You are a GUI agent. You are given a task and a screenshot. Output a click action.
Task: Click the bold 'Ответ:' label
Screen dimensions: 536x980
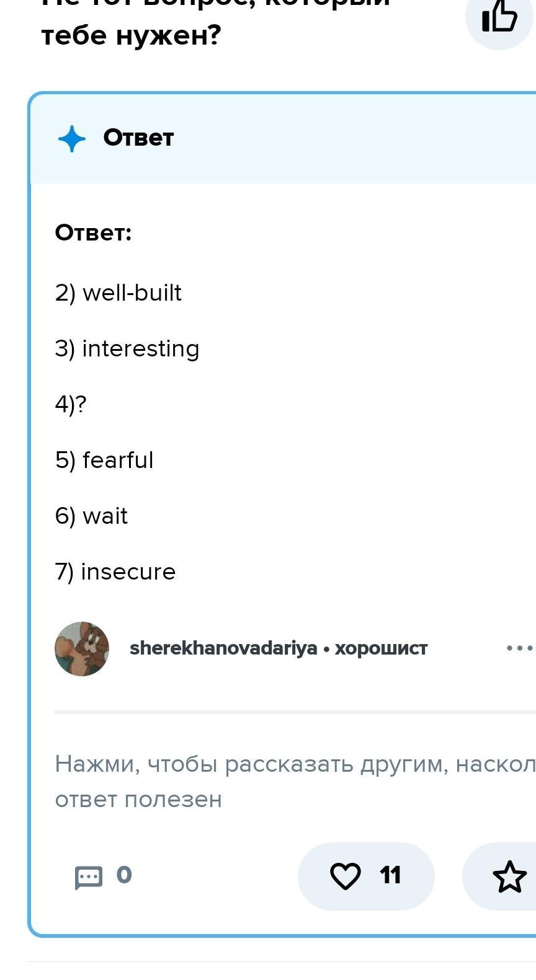point(93,233)
